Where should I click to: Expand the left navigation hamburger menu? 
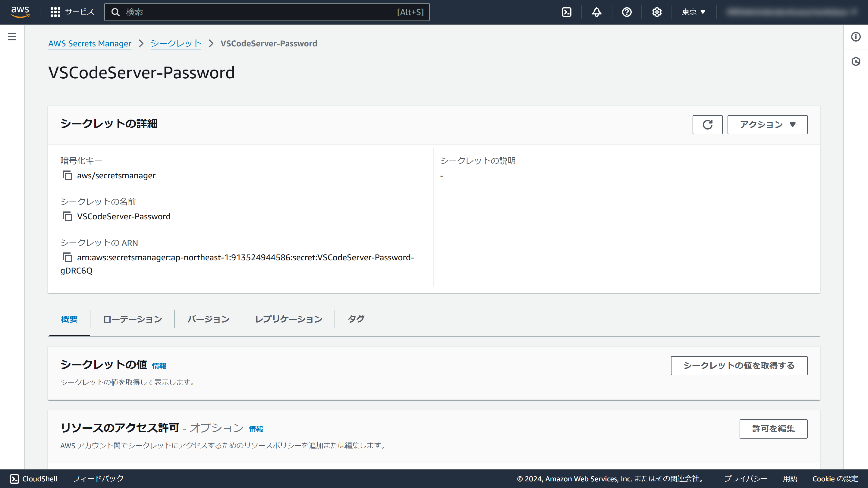[x=12, y=37]
